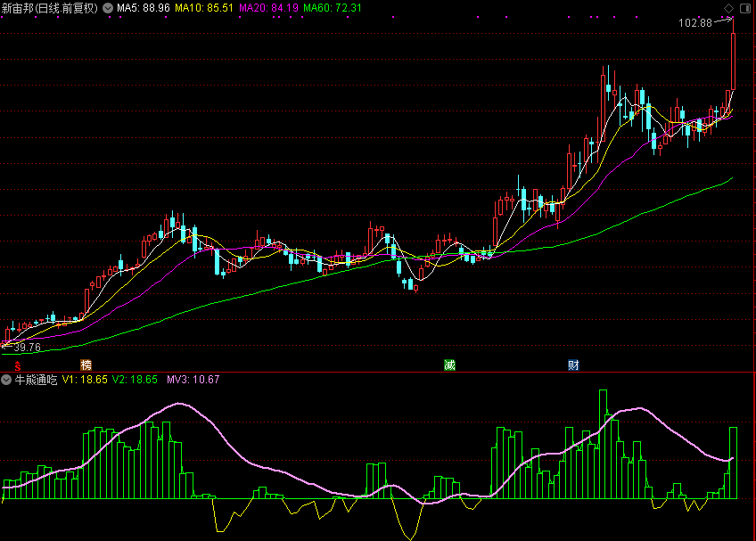This screenshot has width=756, height=541.
Task: Click the V1: 18.65 value
Action: (x=85, y=380)
